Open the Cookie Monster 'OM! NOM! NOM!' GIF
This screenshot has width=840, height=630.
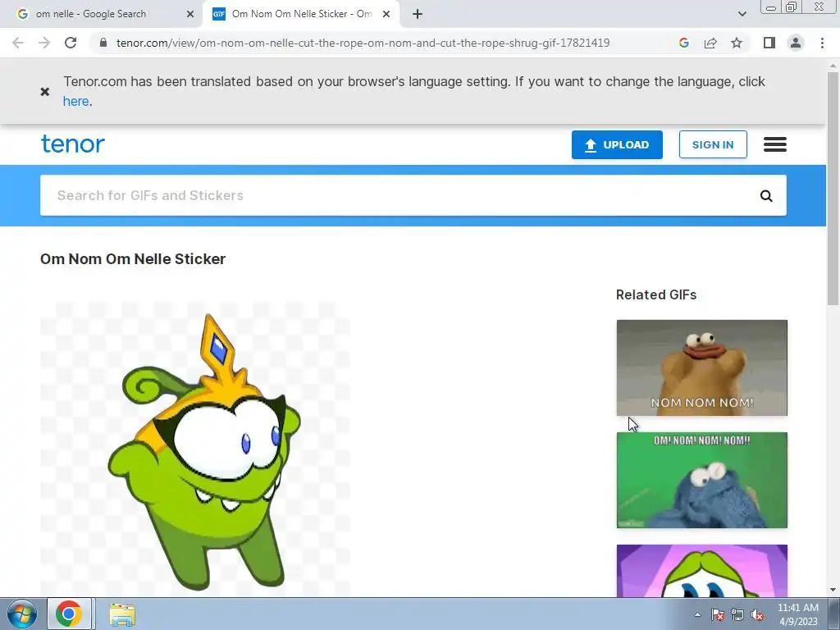[x=702, y=480]
